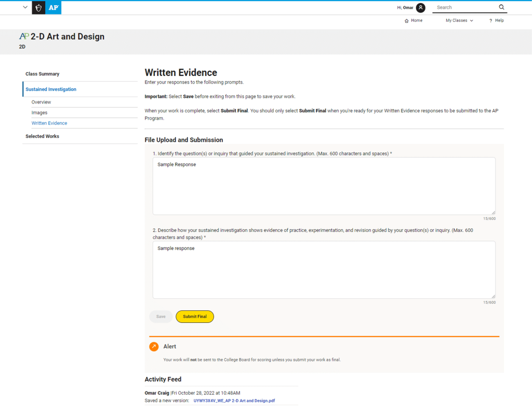Click the yellow Submit Final button

(195, 317)
